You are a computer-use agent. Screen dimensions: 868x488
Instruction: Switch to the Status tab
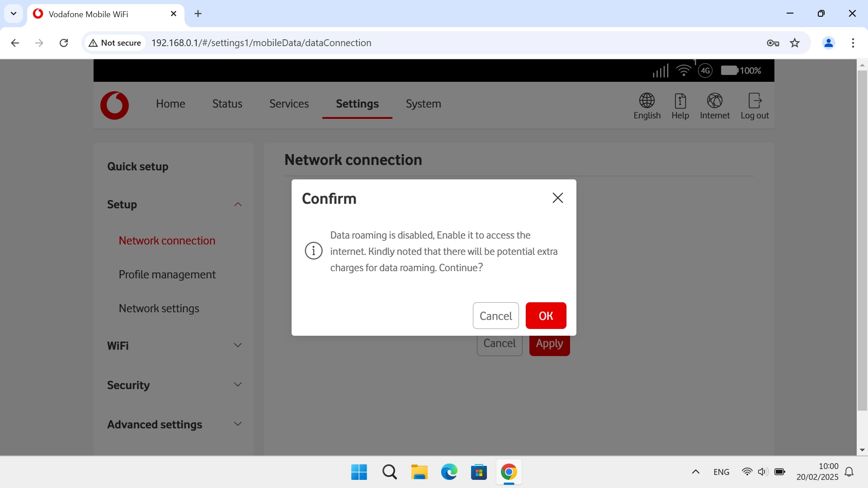(x=227, y=104)
